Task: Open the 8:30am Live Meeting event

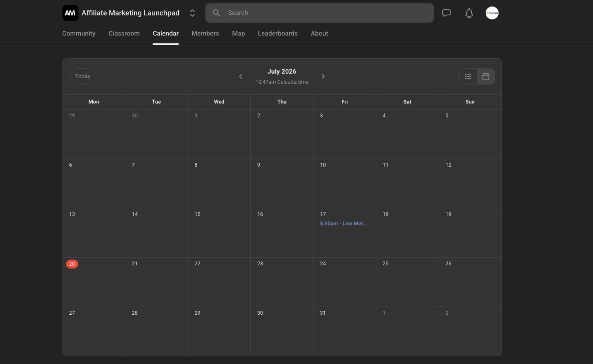Action: [343, 224]
